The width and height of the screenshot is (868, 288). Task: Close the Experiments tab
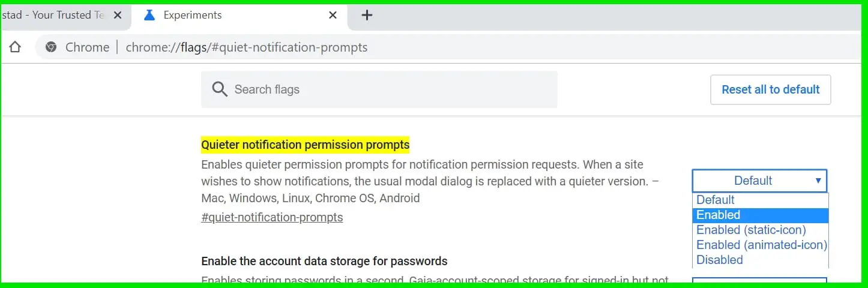click(x=333, y=16)
